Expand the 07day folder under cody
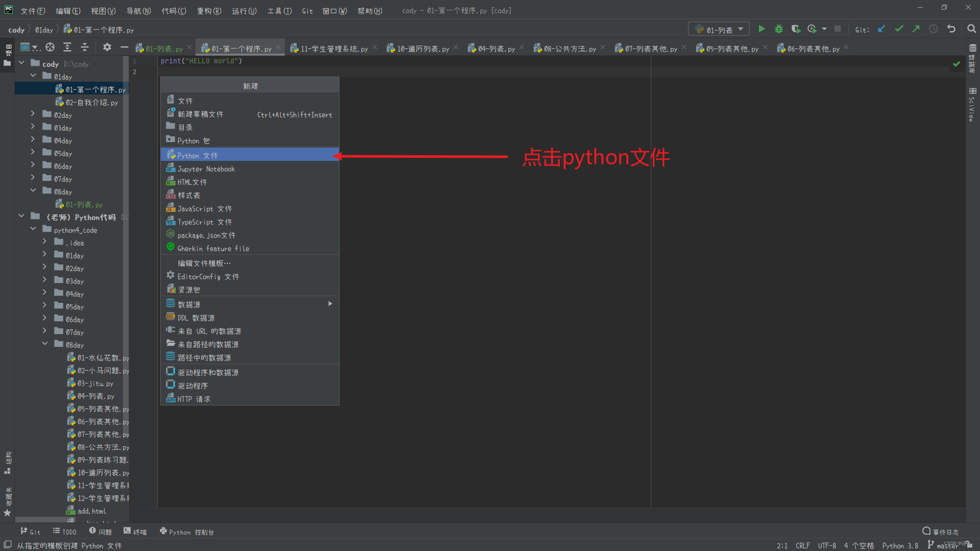 point(33,178)
